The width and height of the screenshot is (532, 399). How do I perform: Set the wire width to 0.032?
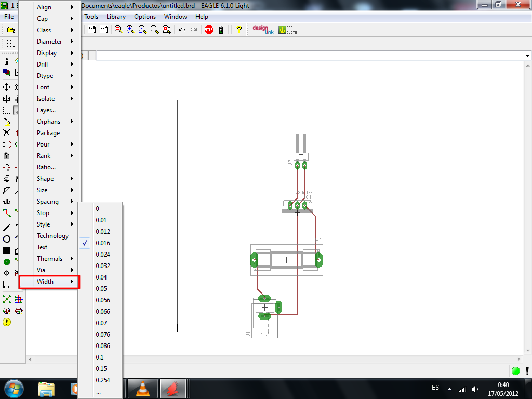click(100, 265)
